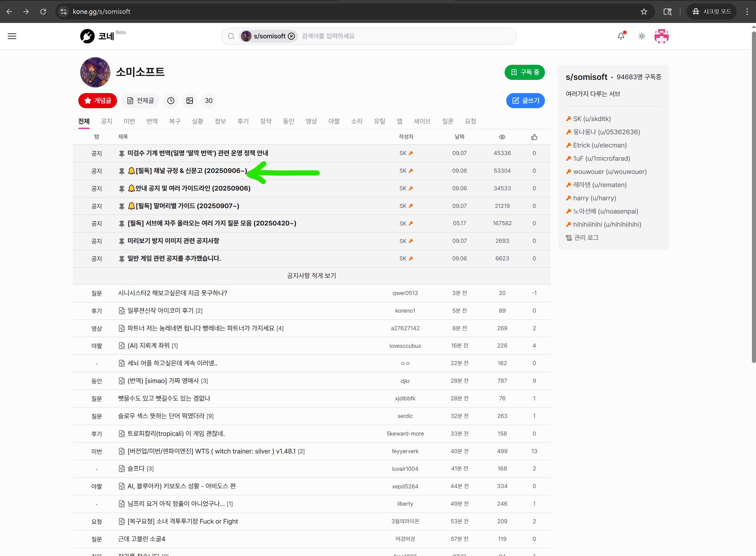Click wrench icon beside 웅나웅나 moderator

point(568,132)
